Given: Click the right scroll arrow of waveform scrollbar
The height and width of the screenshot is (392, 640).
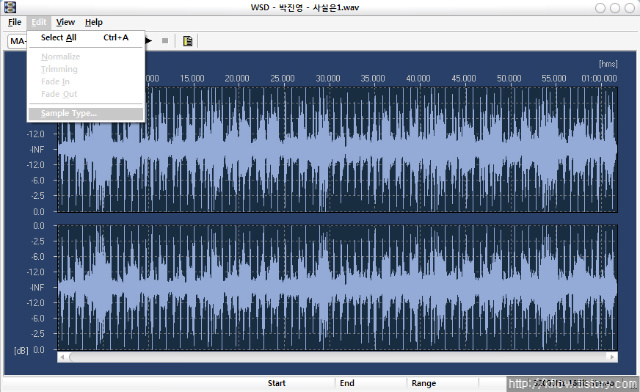Looking at the screenshot, I should tap(612, 357).
